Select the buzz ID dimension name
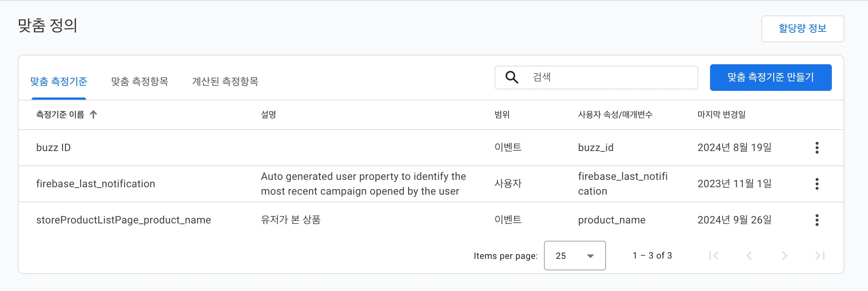868x291 pixels. tap(54, 148)
